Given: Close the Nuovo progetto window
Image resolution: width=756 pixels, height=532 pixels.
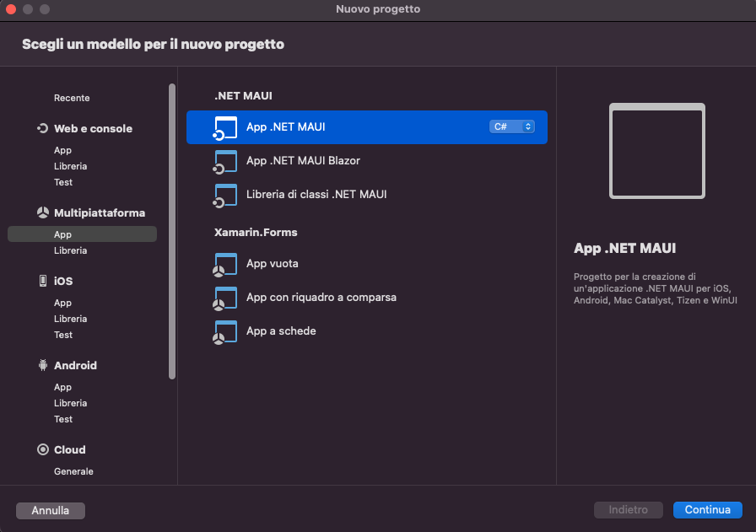Looking at the screenshot, I should tap(11, 8).
